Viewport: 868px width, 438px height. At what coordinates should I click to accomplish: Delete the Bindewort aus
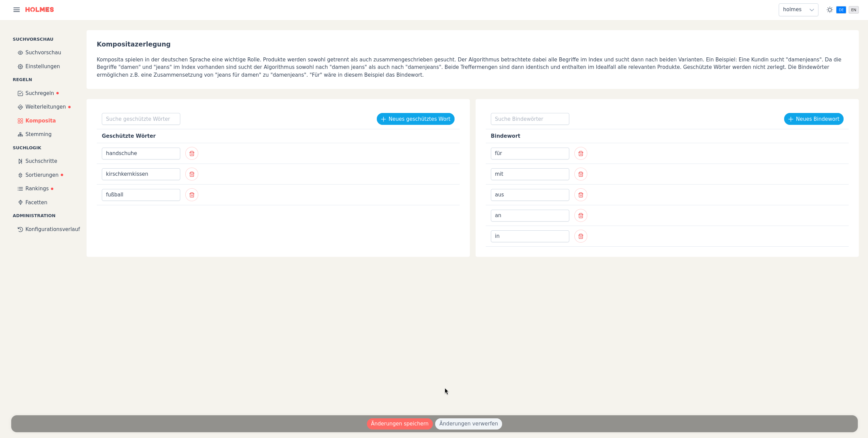coord(580,195)
